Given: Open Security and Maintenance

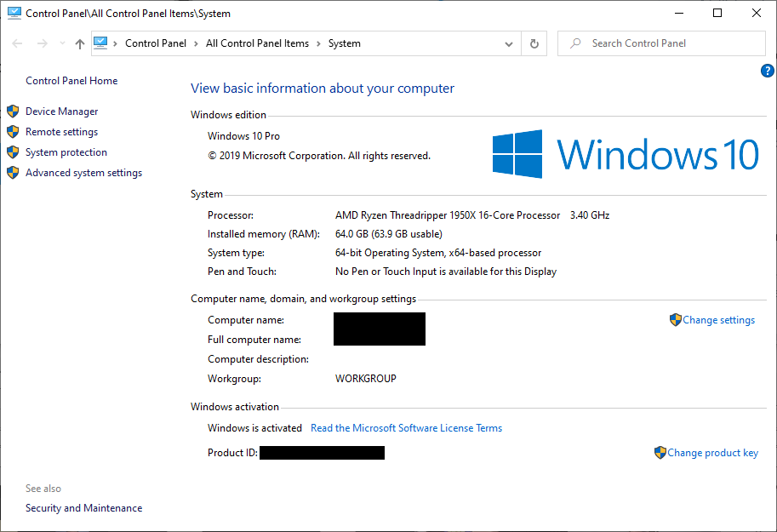Looking at the screenshot, I should (83, 508).
